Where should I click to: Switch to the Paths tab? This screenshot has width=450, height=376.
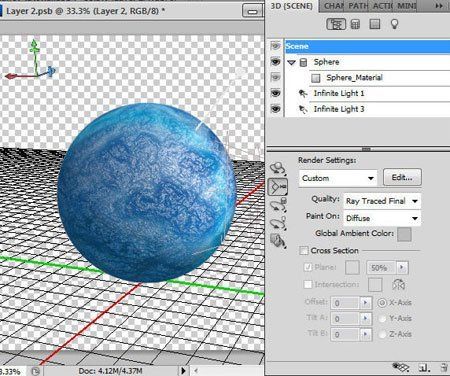[x=358, y=6]
